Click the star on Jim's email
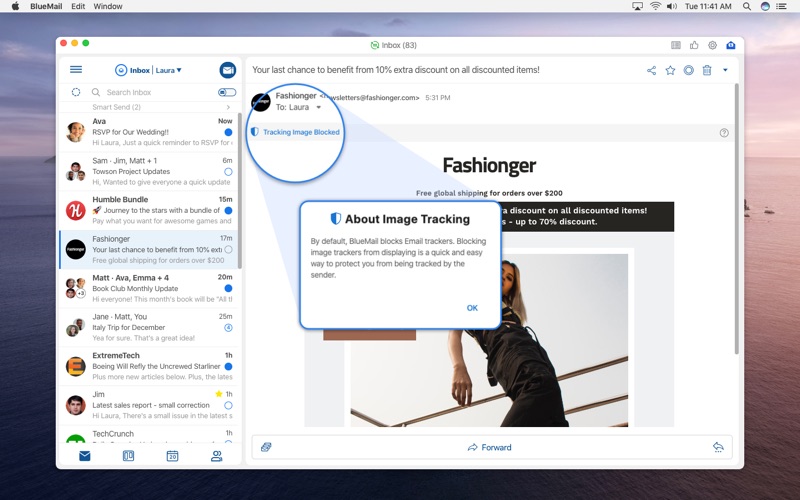Image resolution: width=800 pixels, height=500 pixels. click(219, 394)
